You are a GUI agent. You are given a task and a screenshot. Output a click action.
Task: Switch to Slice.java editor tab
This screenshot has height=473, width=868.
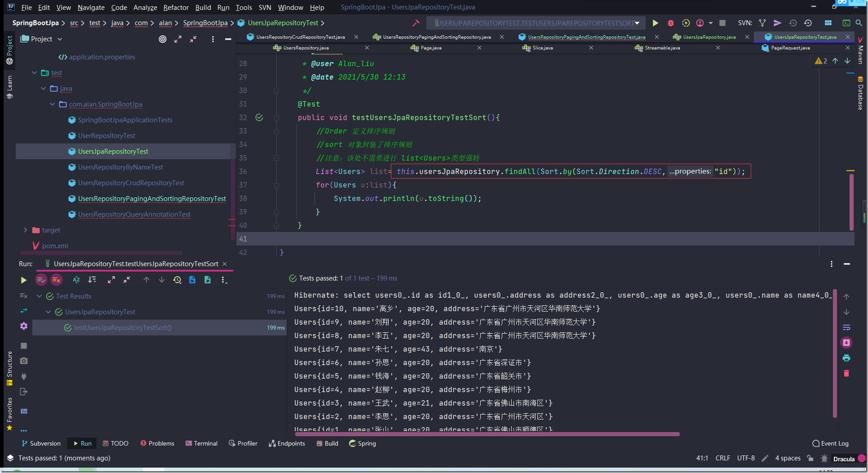542,48
